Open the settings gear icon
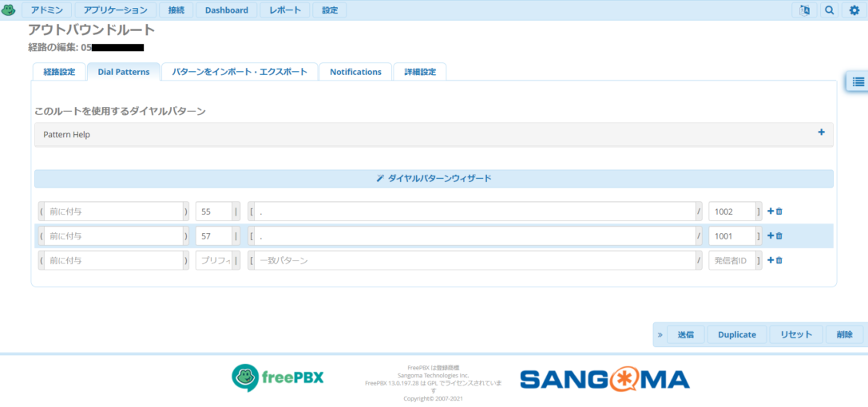The image size is (868, 407). coord(854,10)
